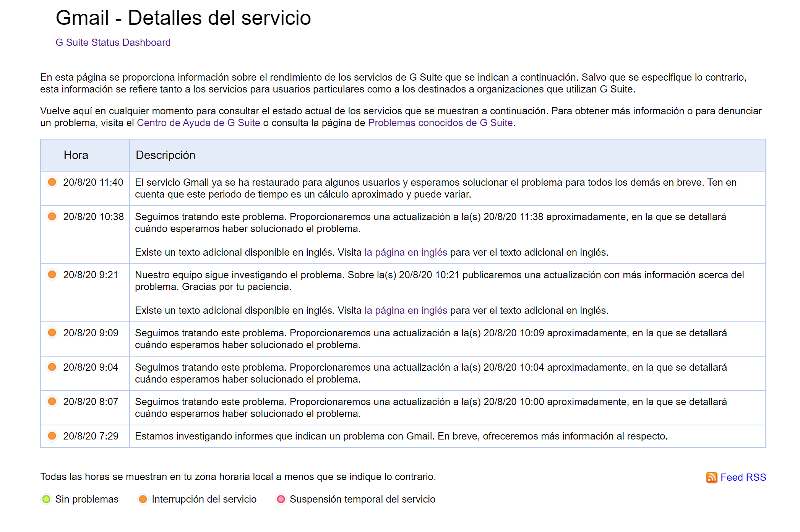Click the timestamp '20/8/20 9:09'

(91, 333)
